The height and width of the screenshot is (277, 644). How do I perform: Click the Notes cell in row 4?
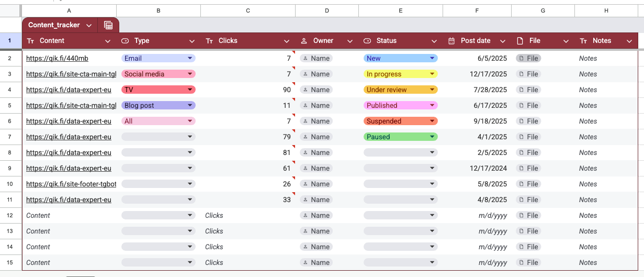pos(606,90)
